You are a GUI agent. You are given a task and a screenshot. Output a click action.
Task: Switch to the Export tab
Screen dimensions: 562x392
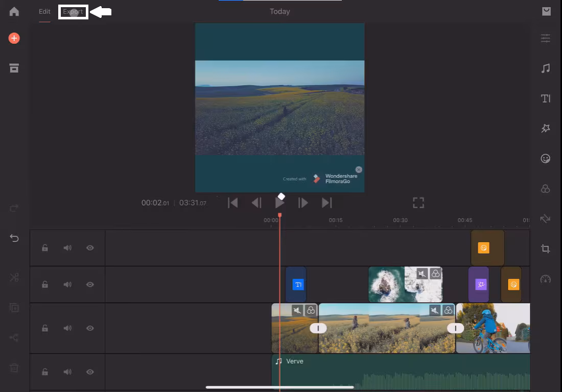[x=73, y=11]
